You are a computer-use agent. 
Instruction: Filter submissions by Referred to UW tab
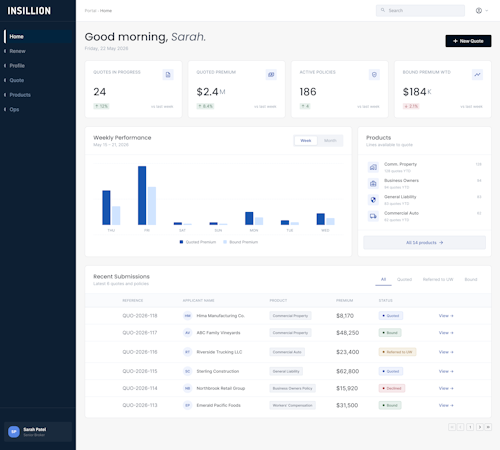click(x=438, y=279)
